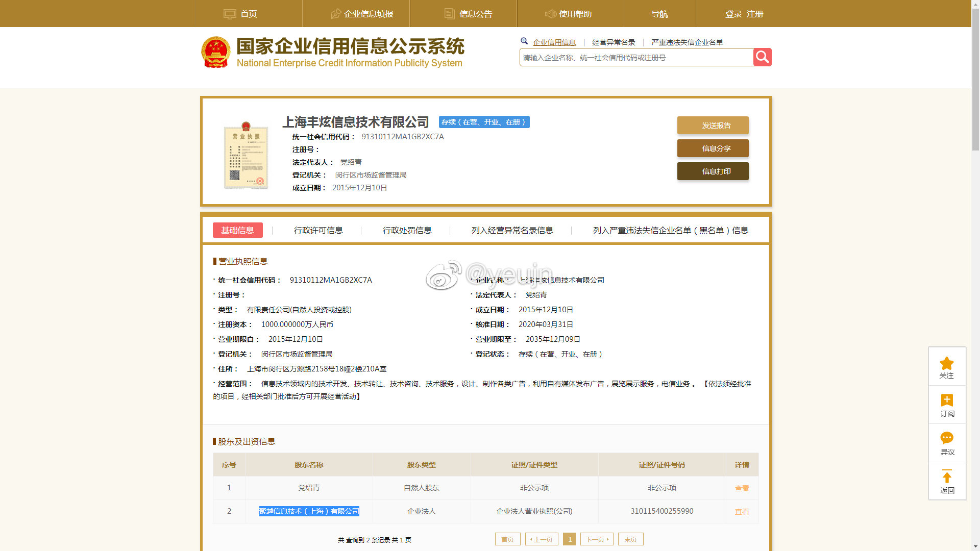Viewport: 980px width, 551px height.
Task: Click the 存续(在营、开业、在册) status badge
Action: pyautogui.click(x=484, y=122)
